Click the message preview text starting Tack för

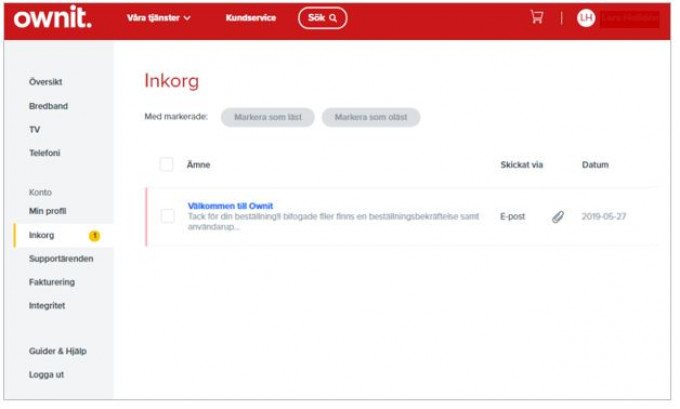[333, 221]
